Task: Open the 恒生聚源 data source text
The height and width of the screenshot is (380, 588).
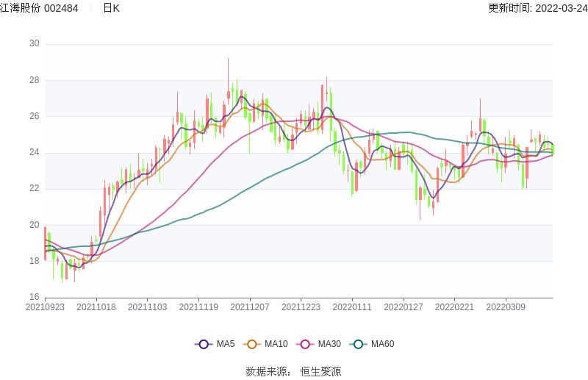Action: coord(320,371)
